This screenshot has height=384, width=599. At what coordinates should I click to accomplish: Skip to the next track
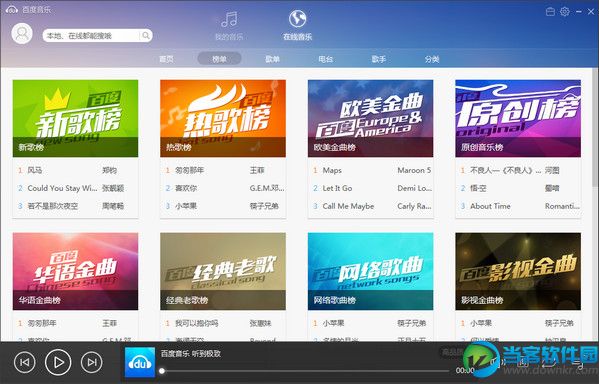(92, 362)
